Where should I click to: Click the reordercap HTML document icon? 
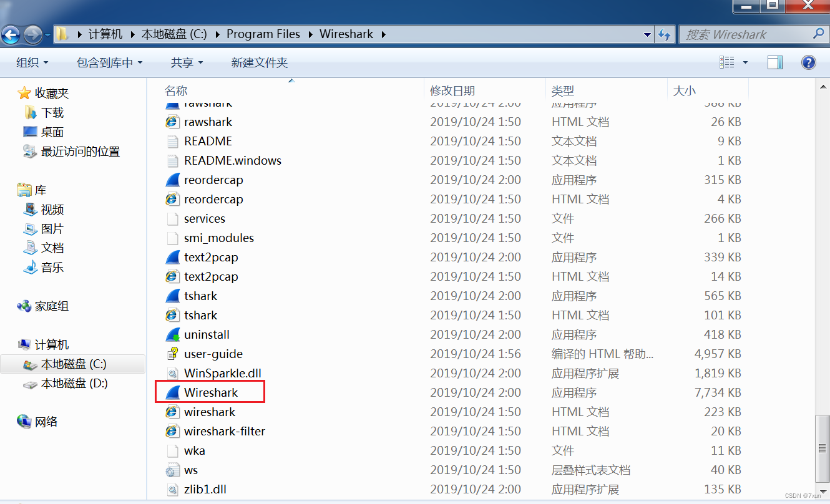(x=173, y=199)
